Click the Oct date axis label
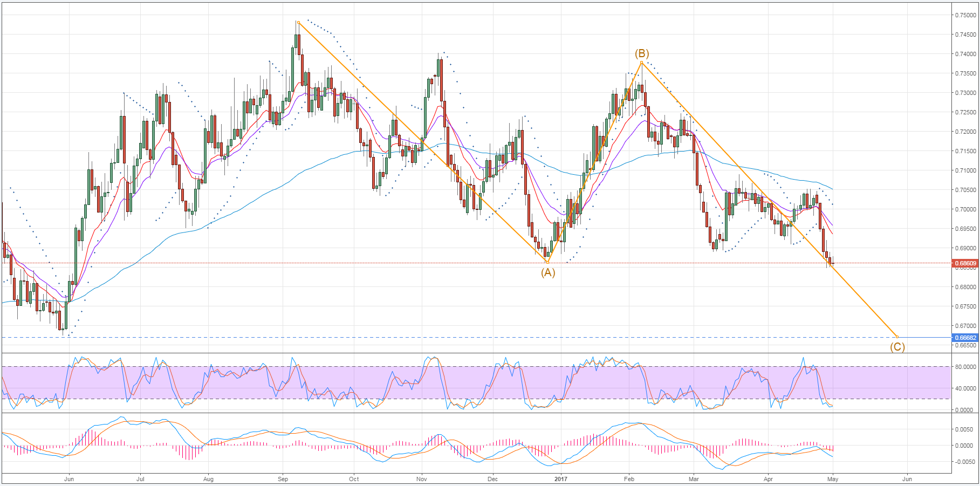This screenshot has width=980, height=486. [x=354, y=479]
